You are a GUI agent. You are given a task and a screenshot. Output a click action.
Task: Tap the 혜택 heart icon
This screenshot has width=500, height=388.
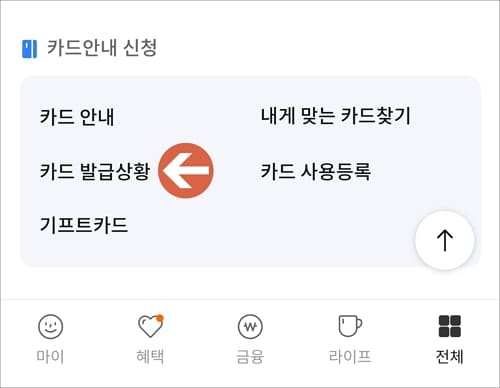tap(150, 326)
